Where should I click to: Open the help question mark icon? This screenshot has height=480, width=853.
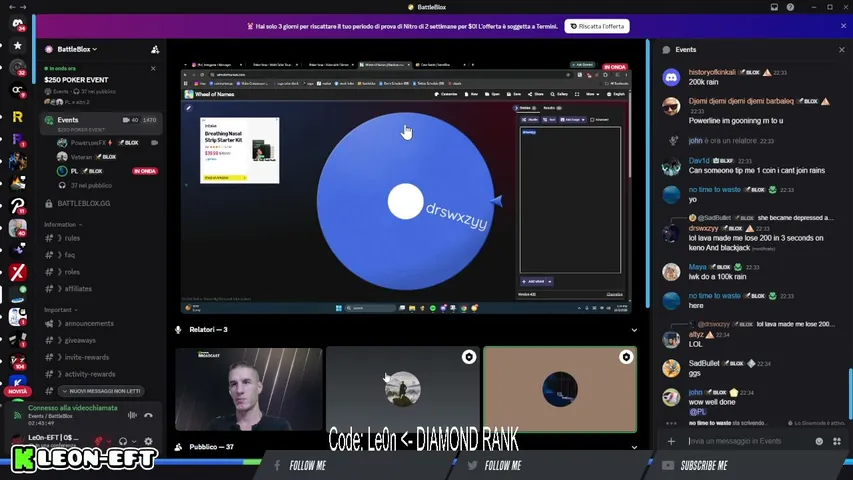[x=790, y=7]
